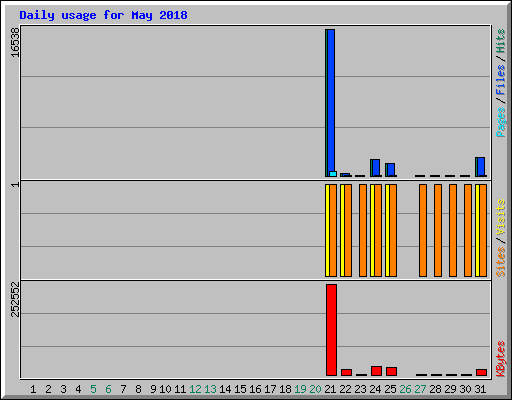512x400 pixels.
Task: Click the day 31 label on the x-axis
Action: click(480, 389)
